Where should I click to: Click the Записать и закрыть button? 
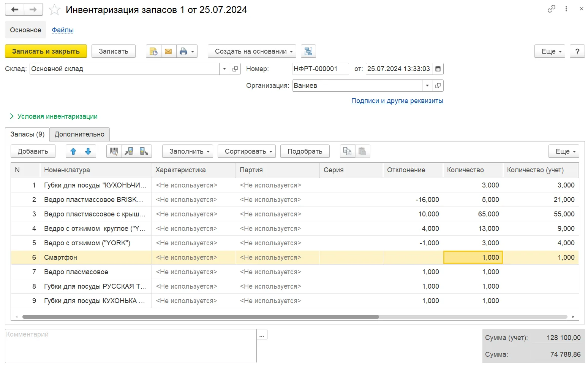[46, 51]
